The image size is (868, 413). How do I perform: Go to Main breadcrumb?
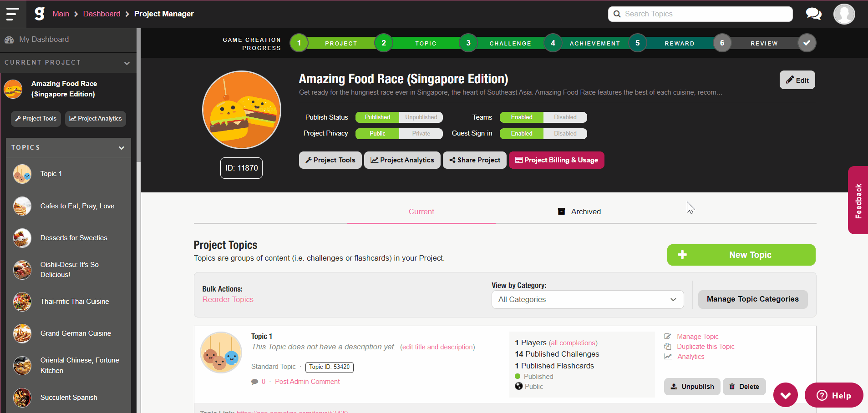(61, 14)
